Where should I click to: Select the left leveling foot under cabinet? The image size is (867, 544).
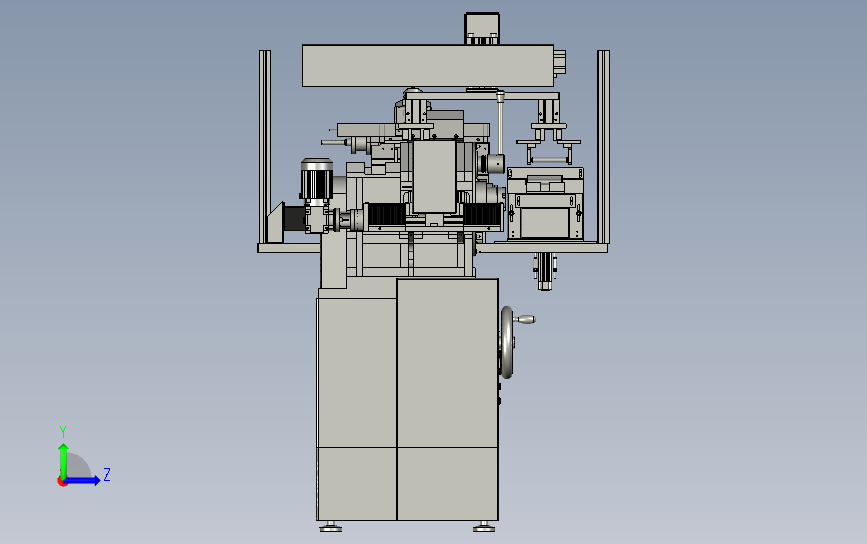click(331, 526)
